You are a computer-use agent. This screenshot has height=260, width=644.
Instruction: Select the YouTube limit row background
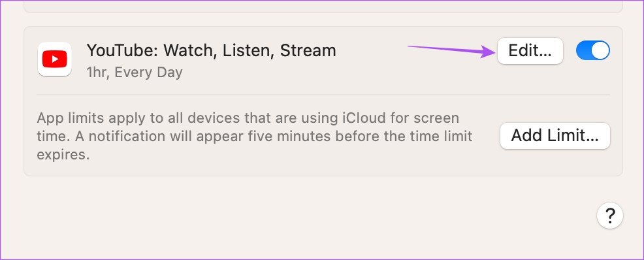click(x=323, y=60)
